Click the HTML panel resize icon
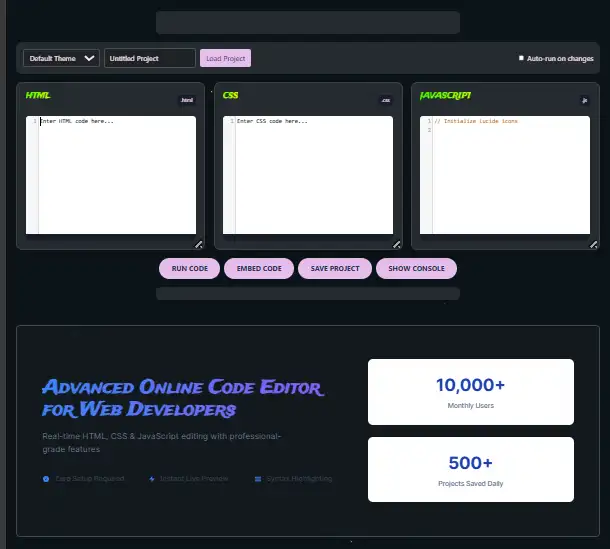 pos(198,244)
